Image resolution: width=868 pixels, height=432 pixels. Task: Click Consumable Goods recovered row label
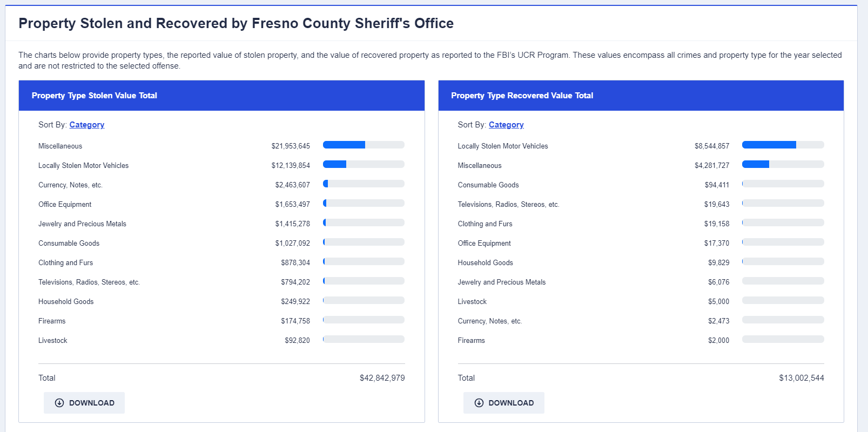(488, 185)
